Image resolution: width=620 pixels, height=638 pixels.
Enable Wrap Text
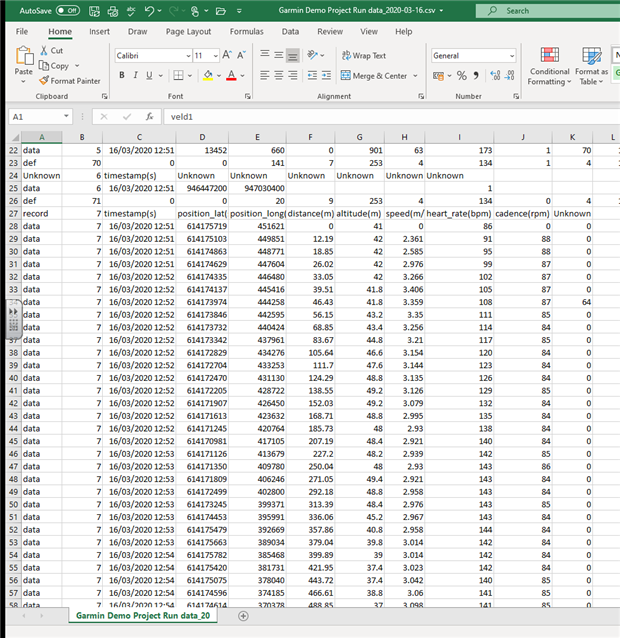(x=363, y=56)
